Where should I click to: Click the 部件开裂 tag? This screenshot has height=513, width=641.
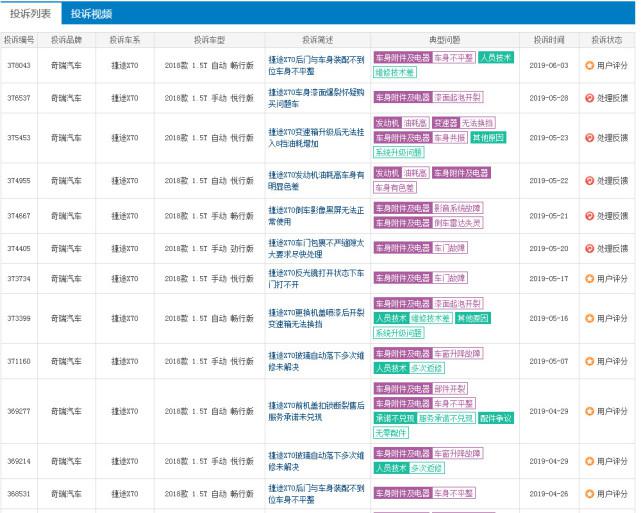(450, 389)
